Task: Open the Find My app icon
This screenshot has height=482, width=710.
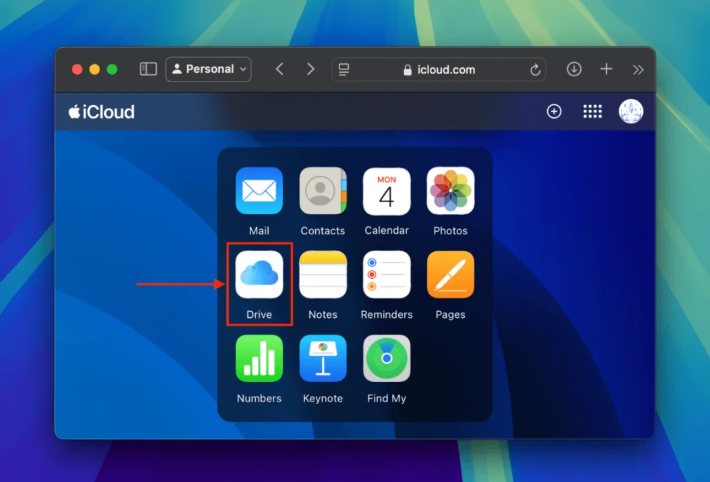Action: click(x=387, y=358)
